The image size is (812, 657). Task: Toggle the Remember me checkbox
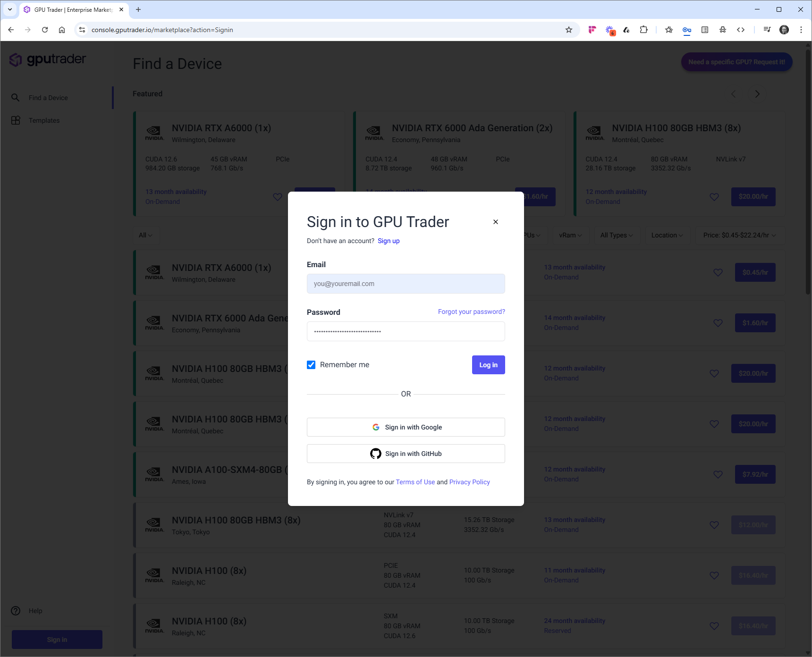click(x=311, y=365)
